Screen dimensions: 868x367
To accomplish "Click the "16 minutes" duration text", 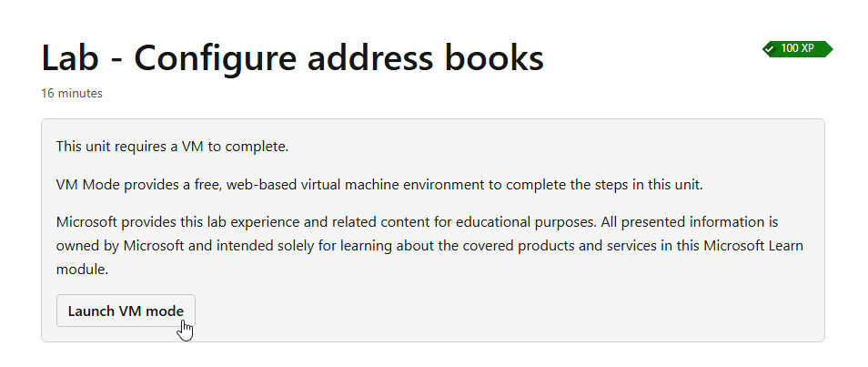I will point(72,93).
